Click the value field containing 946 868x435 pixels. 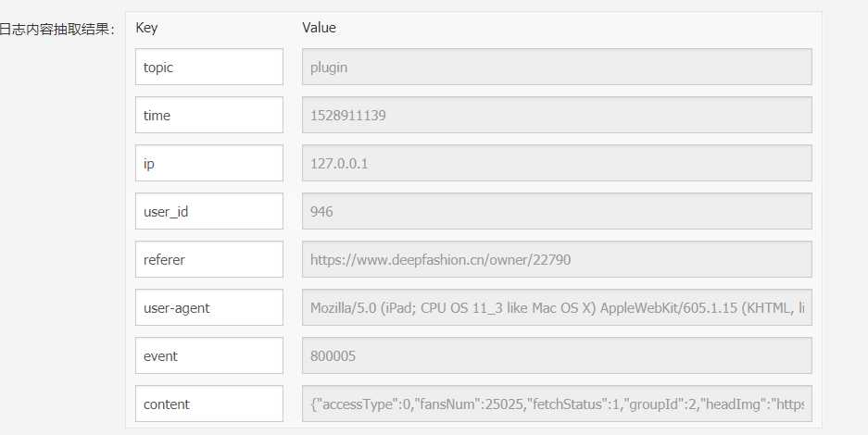[x=556, y=212]
